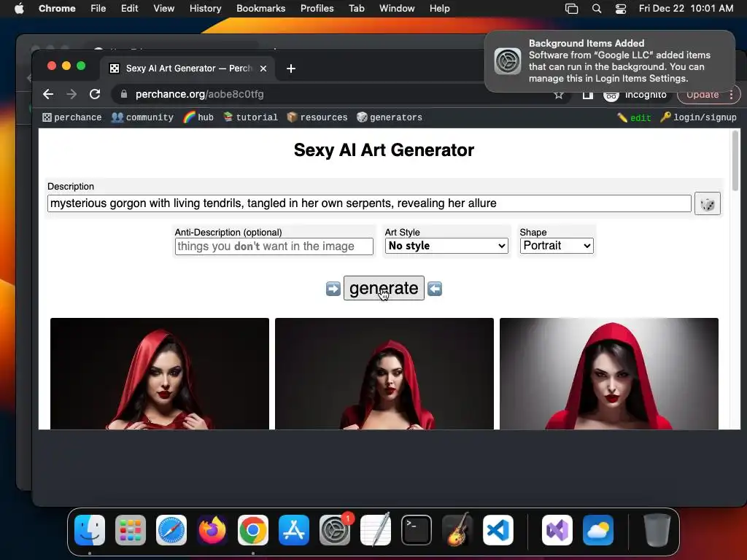Open Spotlight search in menu bar

point(597,9)
